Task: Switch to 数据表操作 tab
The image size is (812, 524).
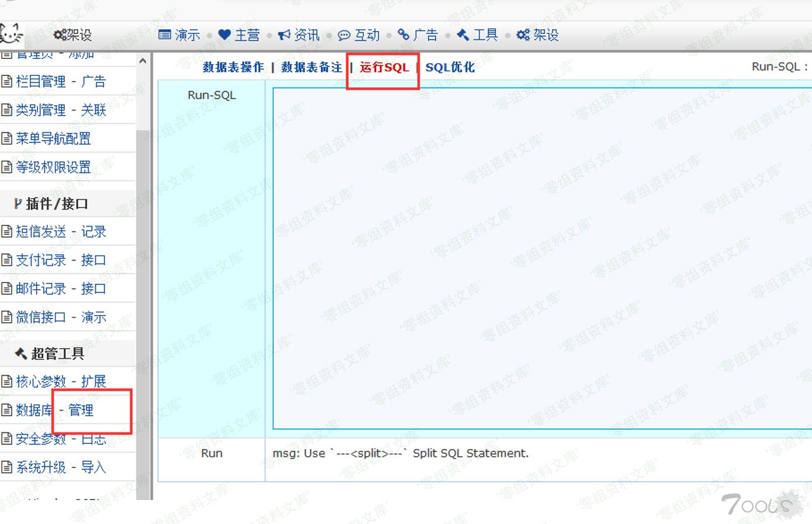Action: coord(233,67)
